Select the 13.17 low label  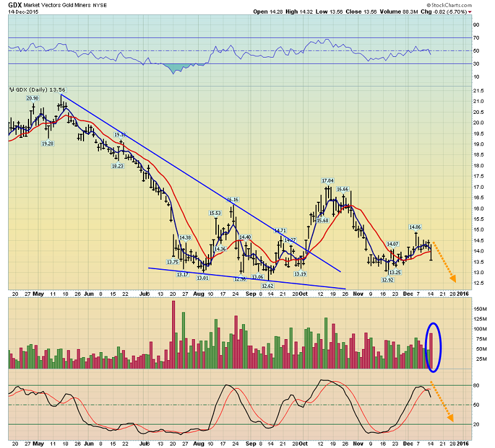tap(182, 274)
